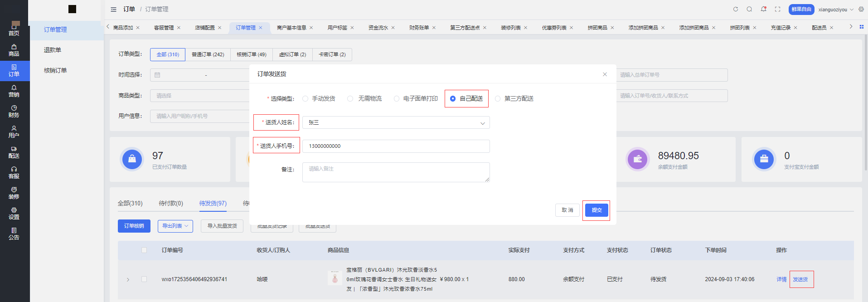Collapse the sidebar with hamburger icon
This screenshot has height=302, width=868.
(113, 9)
